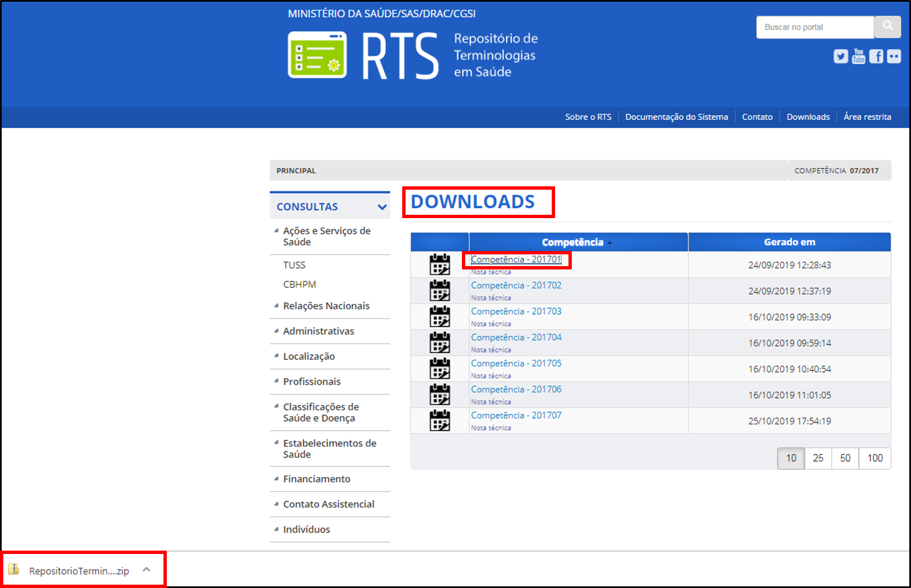Click calendar icon for Competência 201704
This screenshot has width=911, height=588.
pos(440,343)
